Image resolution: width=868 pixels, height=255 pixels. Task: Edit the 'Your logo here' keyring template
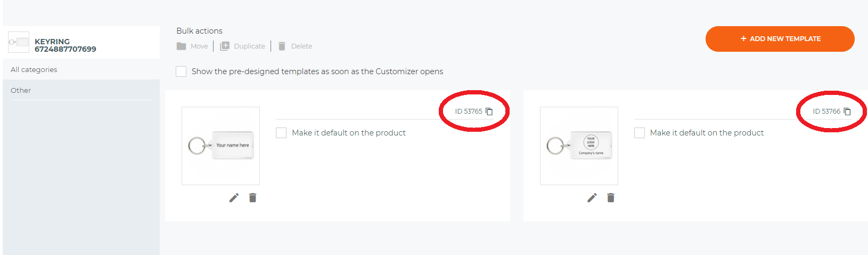(592, 198)
